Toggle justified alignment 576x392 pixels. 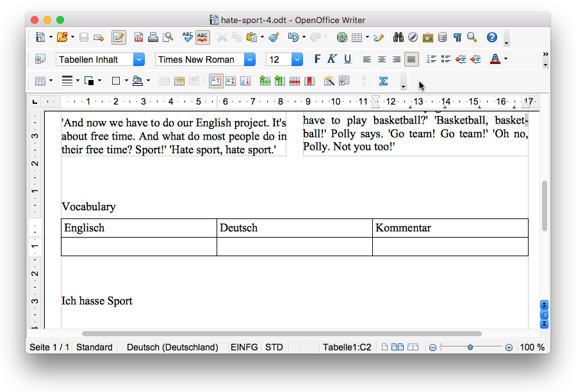[x=411, y=59]
